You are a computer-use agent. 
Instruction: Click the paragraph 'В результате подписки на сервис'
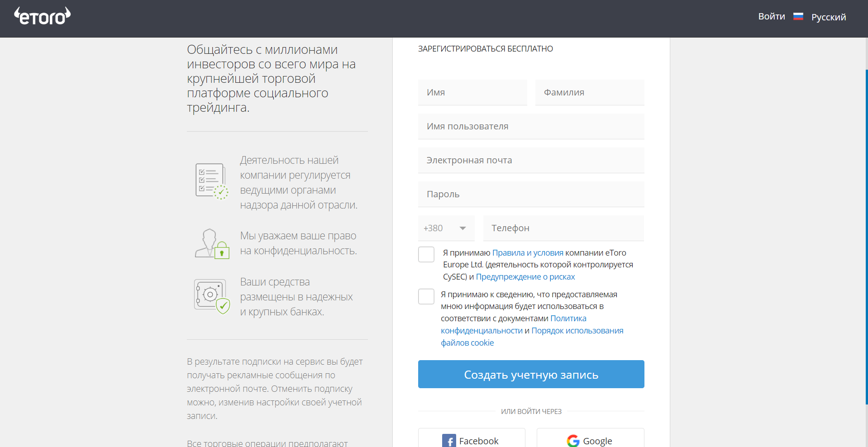pyautogui.click(x=275, y=389)
